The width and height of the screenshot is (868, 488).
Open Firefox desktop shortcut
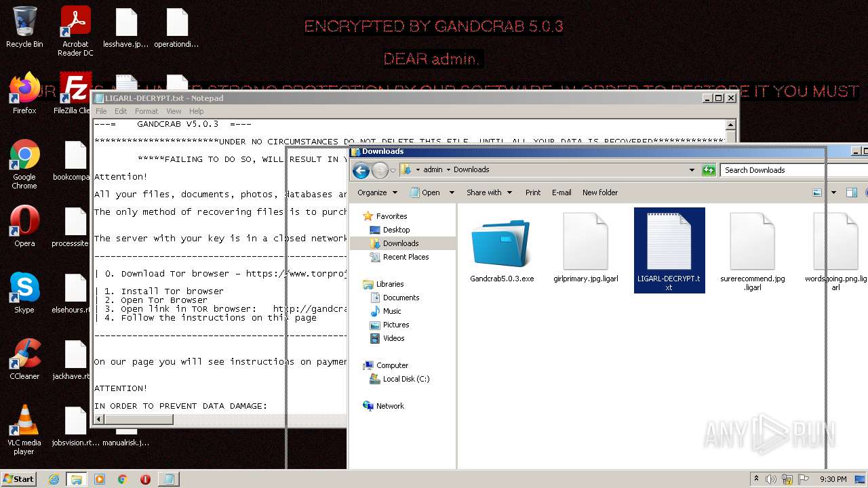pos(24,94)
